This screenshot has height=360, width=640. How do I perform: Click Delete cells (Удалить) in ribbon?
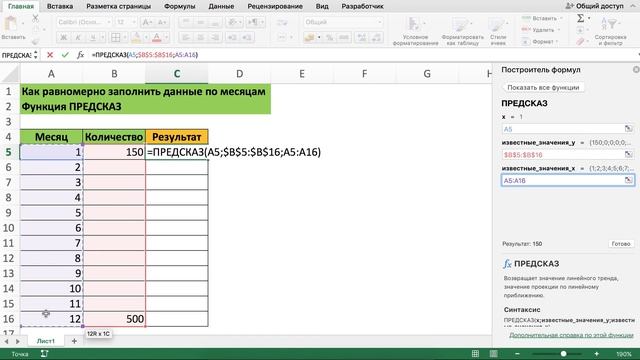541,30
